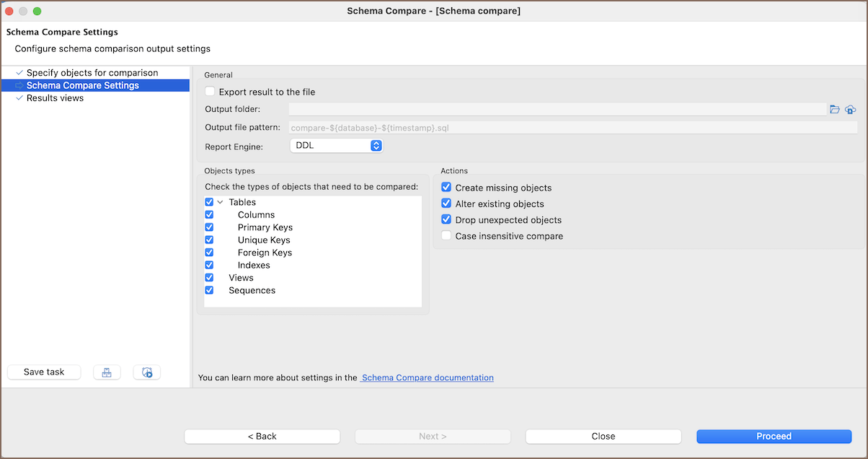
Task: Click the Save task button
Action: pyautogui.click(x=44, y=372)
